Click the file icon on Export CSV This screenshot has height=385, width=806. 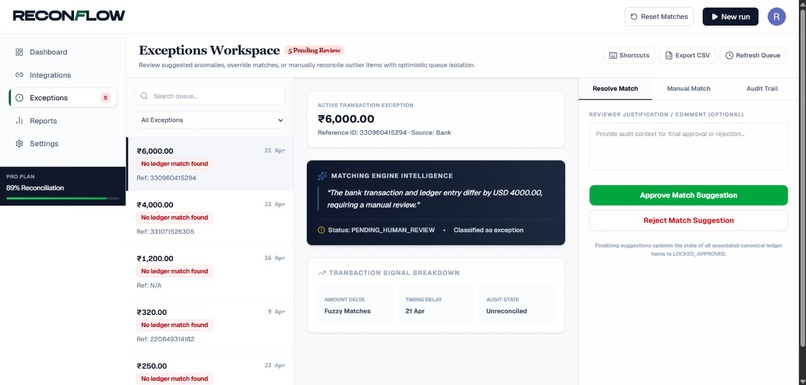(x=669, y=56)
